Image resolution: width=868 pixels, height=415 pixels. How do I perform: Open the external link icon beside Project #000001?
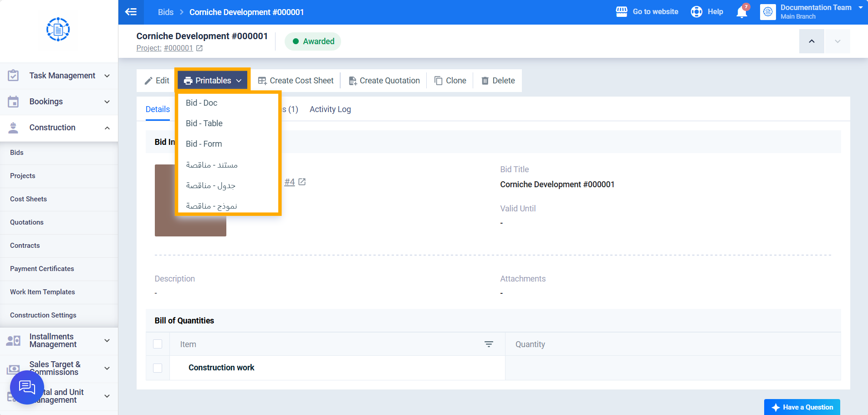coord(199,48)
